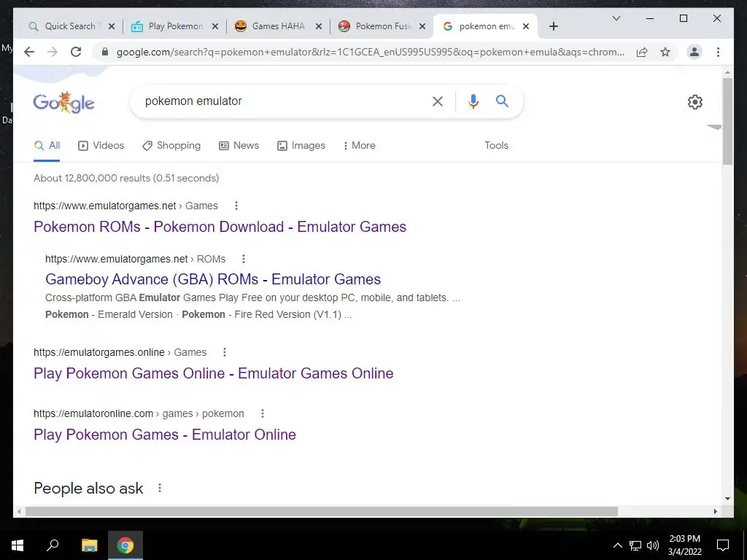Switch to Videos results

click(x=101, y=146)
